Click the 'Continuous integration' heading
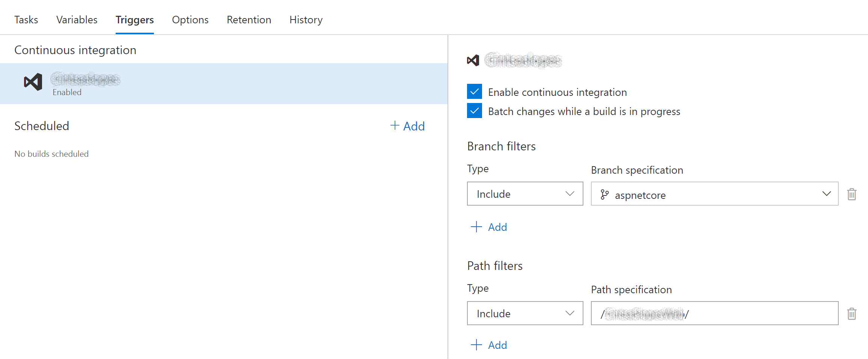The height and width of the screenshot is (359, 868). pyautogui.click(x=75, y=50)
